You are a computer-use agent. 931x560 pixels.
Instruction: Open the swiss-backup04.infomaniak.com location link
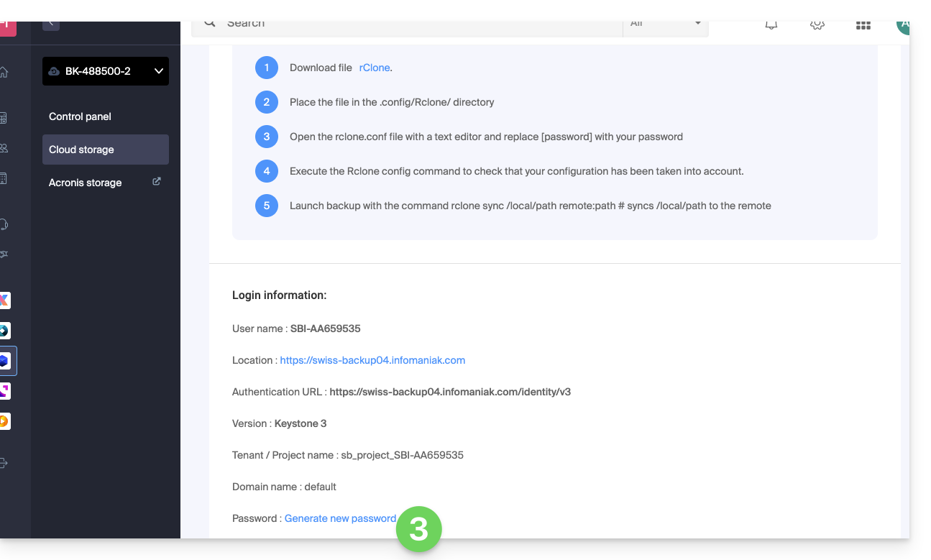pos(372,360)
